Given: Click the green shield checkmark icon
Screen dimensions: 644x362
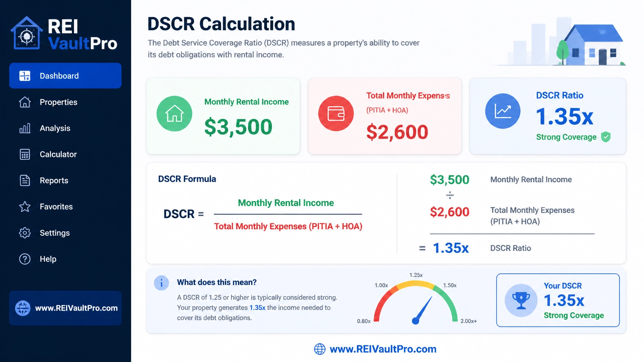Looking at the screenshot, I should coord(606,137).
